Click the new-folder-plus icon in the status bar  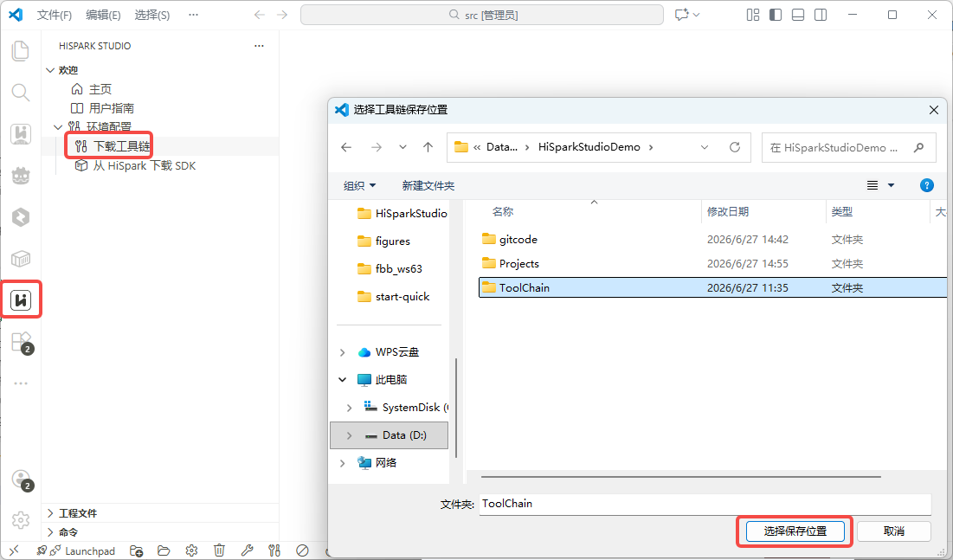pyautogui.click(x=136, y=550)
